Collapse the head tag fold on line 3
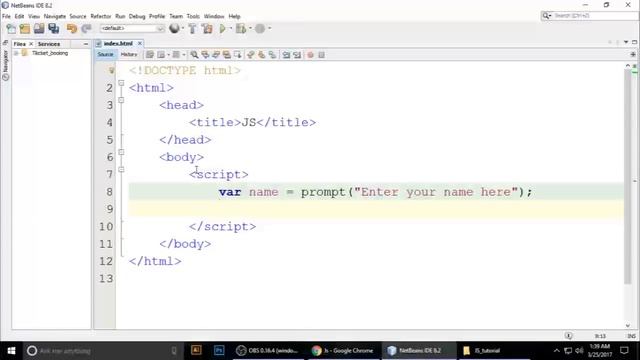This screenshot has height=360, width=640. pos(121,100)
